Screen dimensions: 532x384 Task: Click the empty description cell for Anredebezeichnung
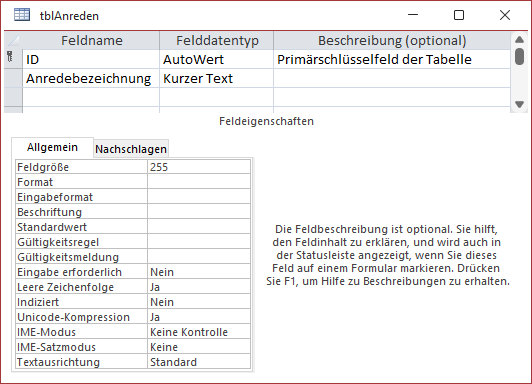coord(392,79)
